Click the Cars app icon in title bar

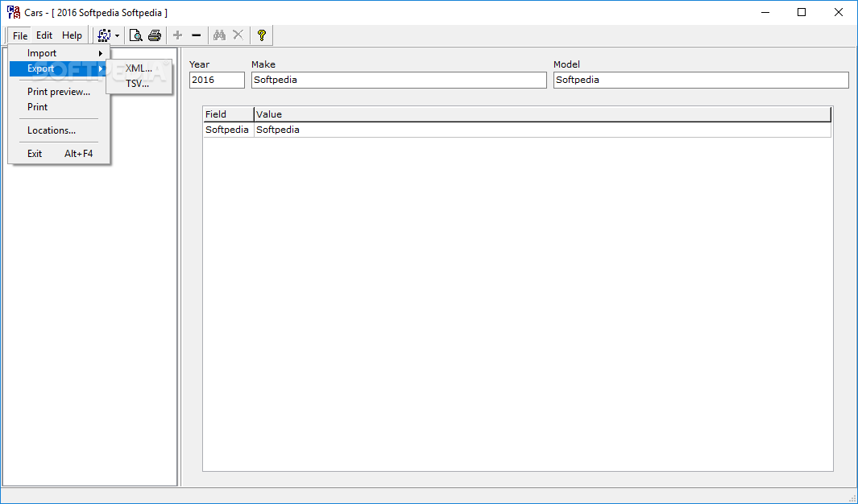(x=14, y=12)
